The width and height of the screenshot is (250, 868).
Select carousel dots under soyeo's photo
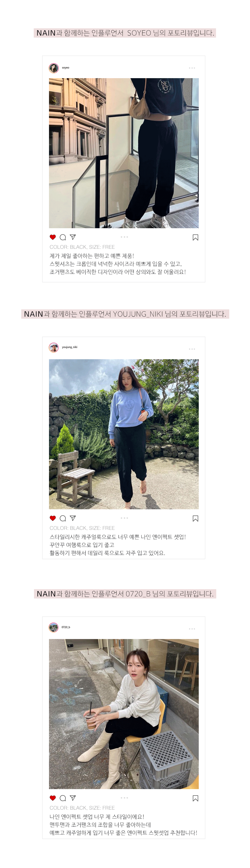(x=124, y=237)
